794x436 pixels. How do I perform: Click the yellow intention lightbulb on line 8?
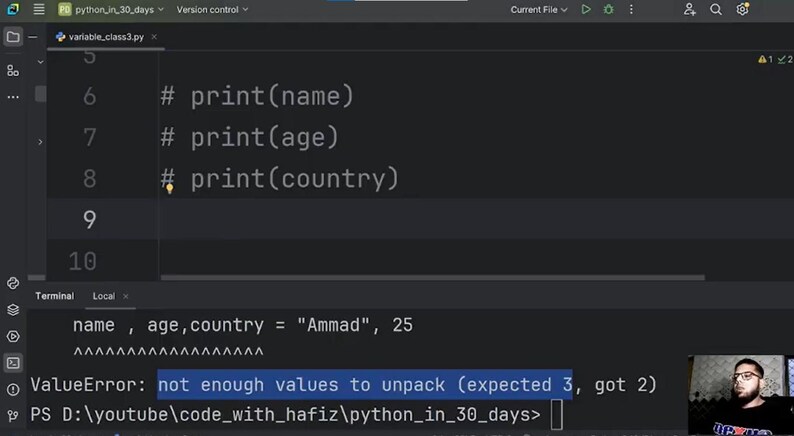tap(170, 188)
